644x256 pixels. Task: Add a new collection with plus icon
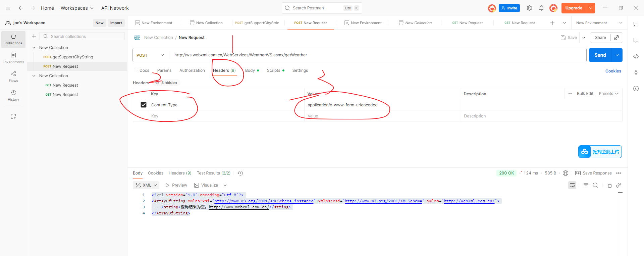[34, 36]
